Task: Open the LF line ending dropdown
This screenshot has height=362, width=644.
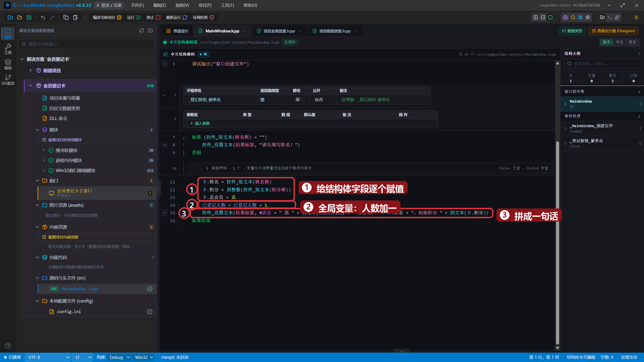Action: click(x=83, y=357)
